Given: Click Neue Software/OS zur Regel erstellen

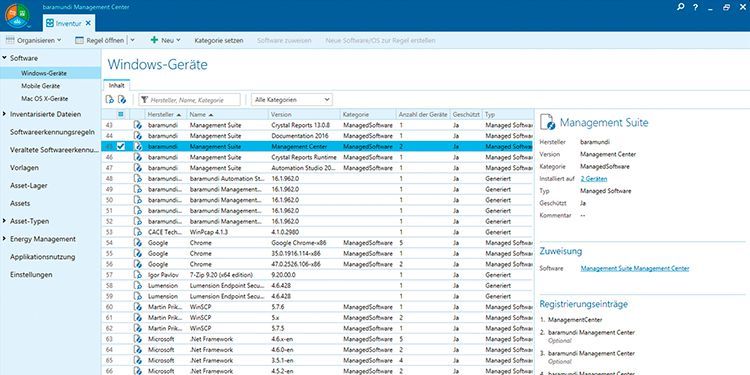Looking at the screenshot, I should pyautogui.click(x=380, y=41).
